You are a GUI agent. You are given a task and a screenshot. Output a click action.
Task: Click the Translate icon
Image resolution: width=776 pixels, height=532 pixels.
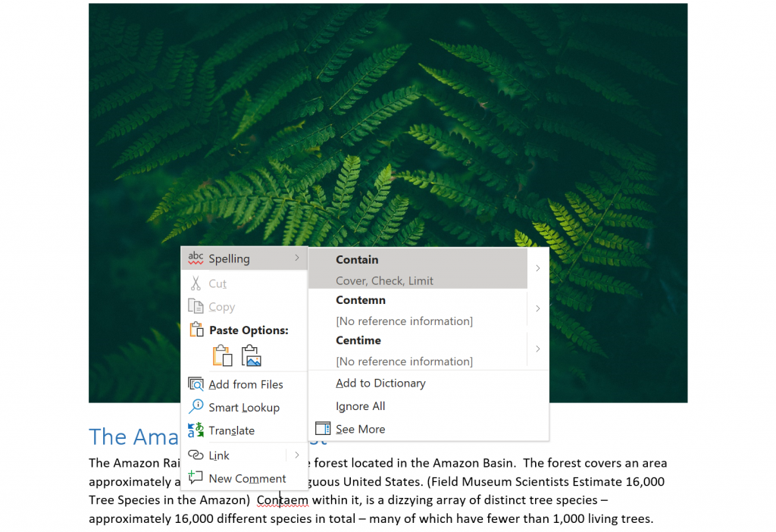[x=196, y=430]
